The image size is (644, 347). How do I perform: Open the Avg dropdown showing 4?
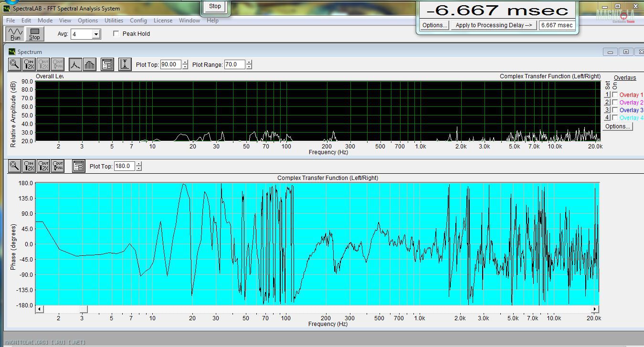tap(96, 34)
